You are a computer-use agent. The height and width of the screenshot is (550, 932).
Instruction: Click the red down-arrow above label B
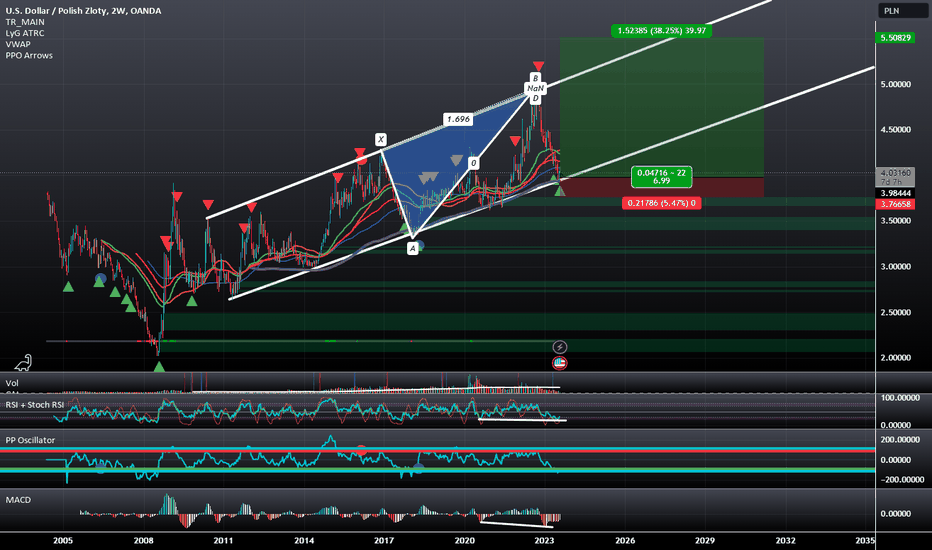click(x=538, y=66)
